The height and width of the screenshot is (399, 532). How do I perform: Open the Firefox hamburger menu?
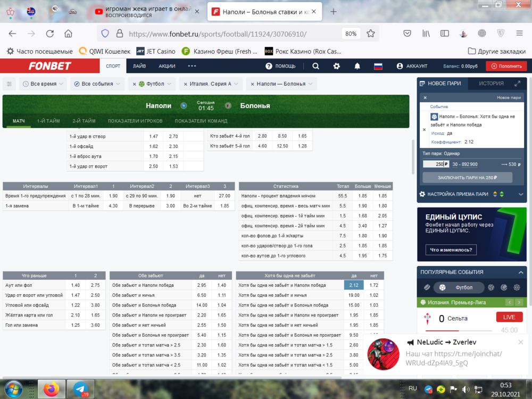519,33
